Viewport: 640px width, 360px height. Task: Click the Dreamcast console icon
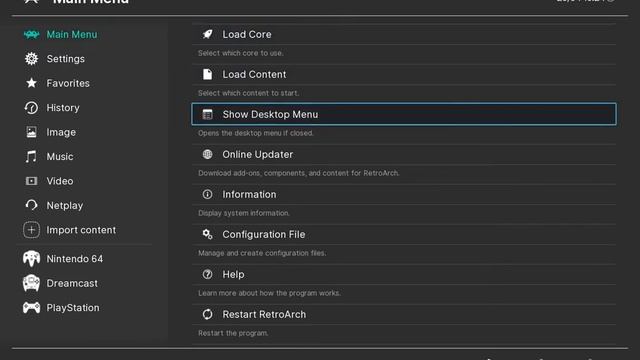pyautogui.click(x=31, y=283)
